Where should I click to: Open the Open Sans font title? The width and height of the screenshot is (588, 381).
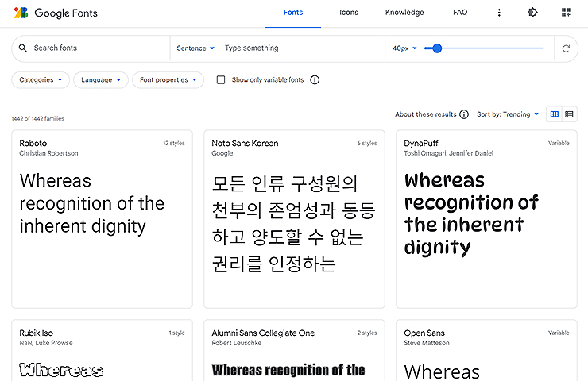(424, 333)
